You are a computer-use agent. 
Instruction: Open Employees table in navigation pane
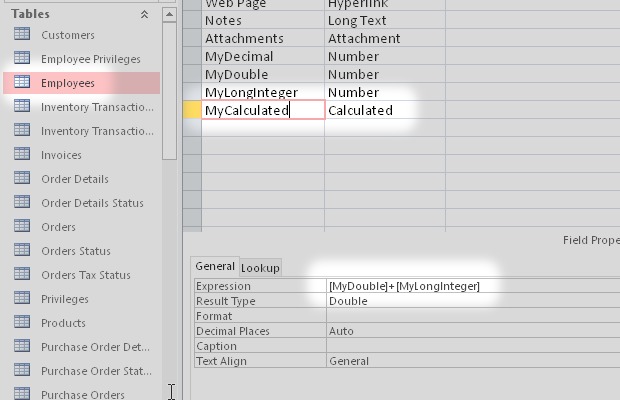68,83
